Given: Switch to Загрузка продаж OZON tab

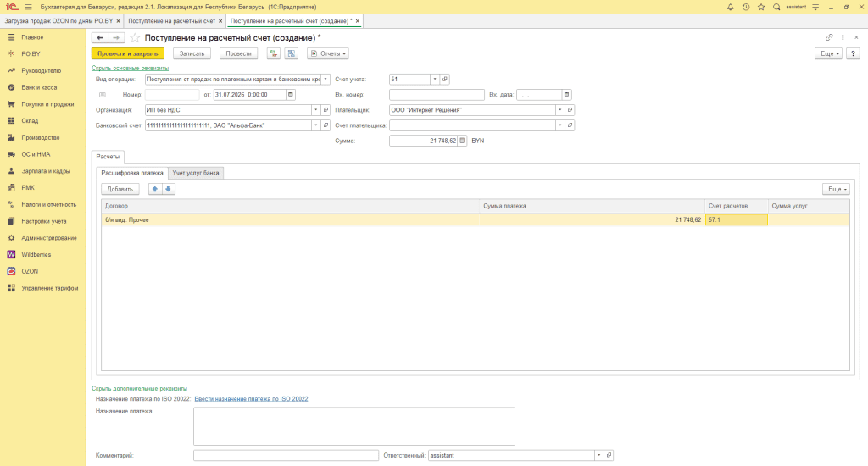Looking at the screenshot, I should click(58, 21).
